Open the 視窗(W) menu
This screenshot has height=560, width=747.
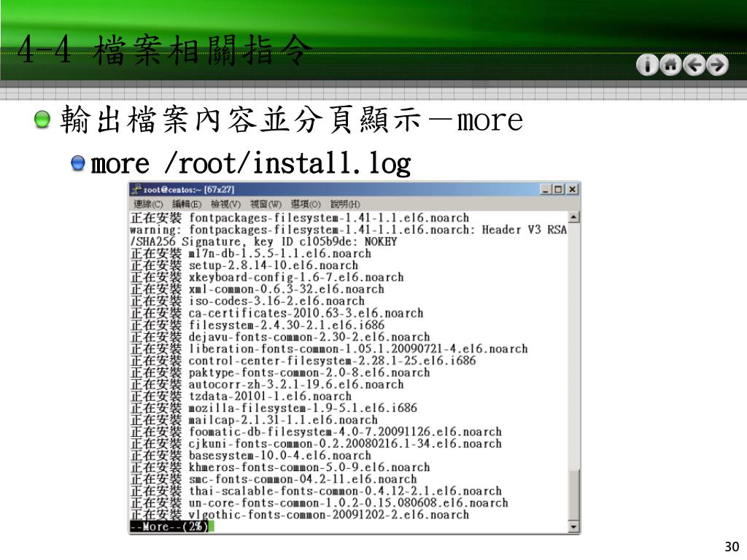click(x=266, y=204)
